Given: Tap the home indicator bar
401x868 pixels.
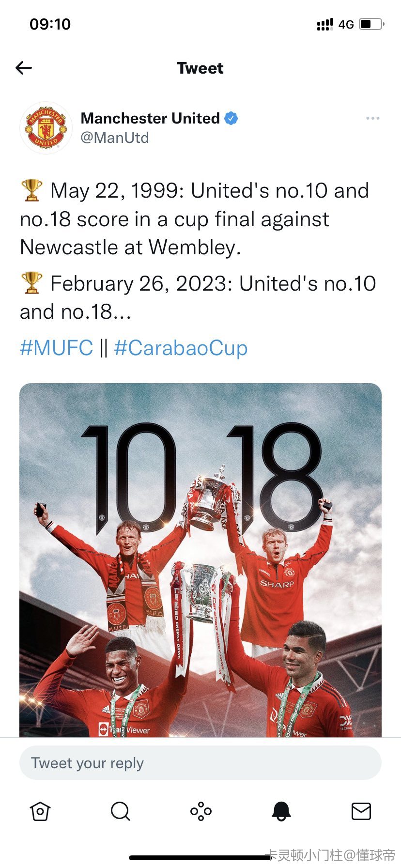Looking at the screenshot, I should tap(200, 857).
